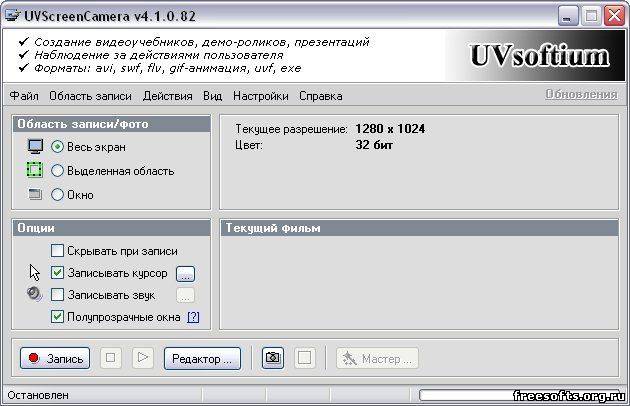Image resolution: width=630 pixels, height=406 pixels.
Task: Open help link [?] for transparent windows
Action: pos(193,317)
